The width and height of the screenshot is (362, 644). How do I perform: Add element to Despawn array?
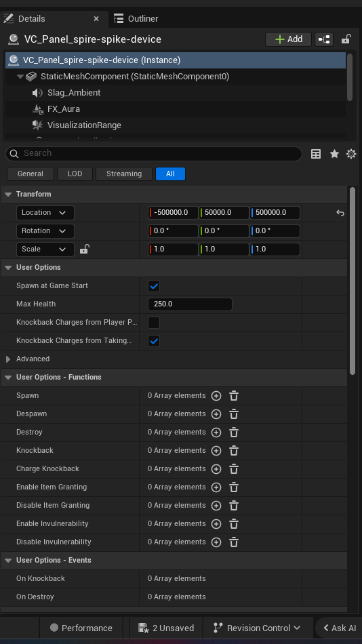pos(216,414)
